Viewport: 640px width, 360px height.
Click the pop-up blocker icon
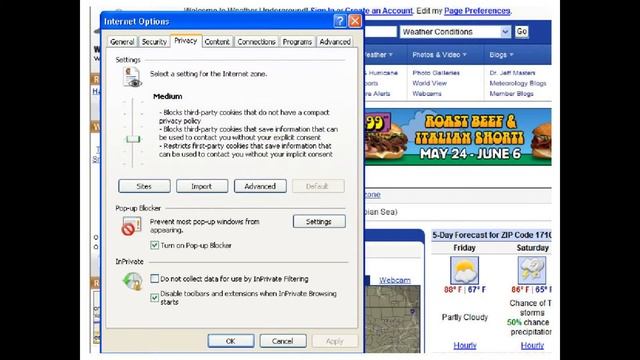tap(131, 226)
